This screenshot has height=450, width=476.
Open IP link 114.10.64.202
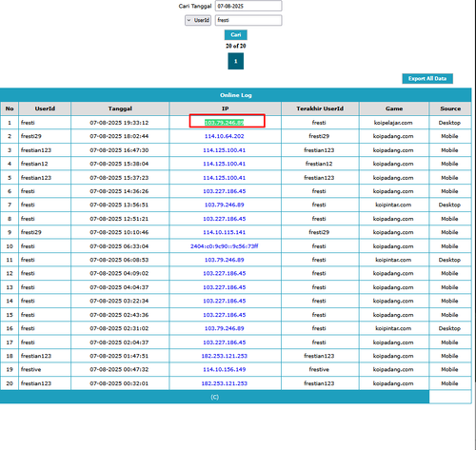[x=225, y=136]
